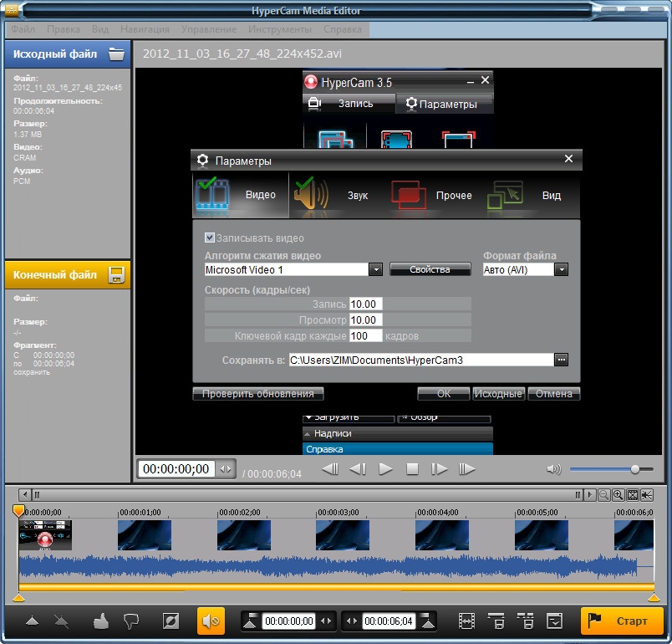This screenshot has height=644, width=672.
Task: Click the zoom out timeline magnifier icon
Action: [x=603, y=495]
